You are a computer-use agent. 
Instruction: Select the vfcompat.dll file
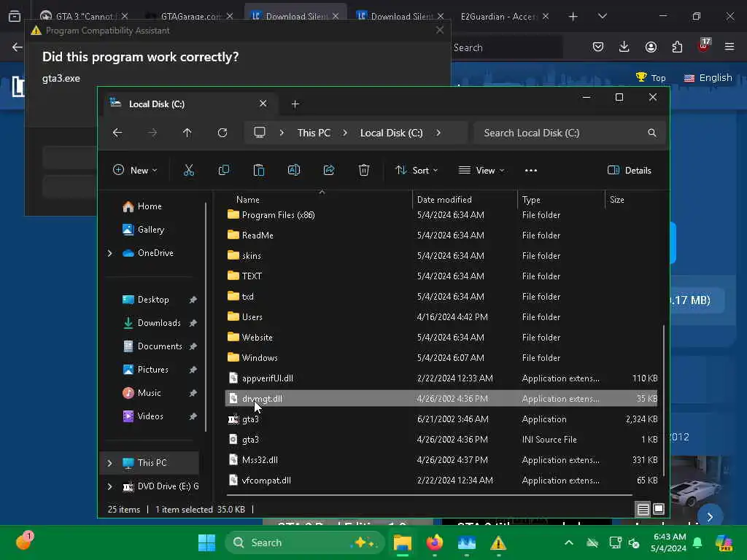point(441,481)
